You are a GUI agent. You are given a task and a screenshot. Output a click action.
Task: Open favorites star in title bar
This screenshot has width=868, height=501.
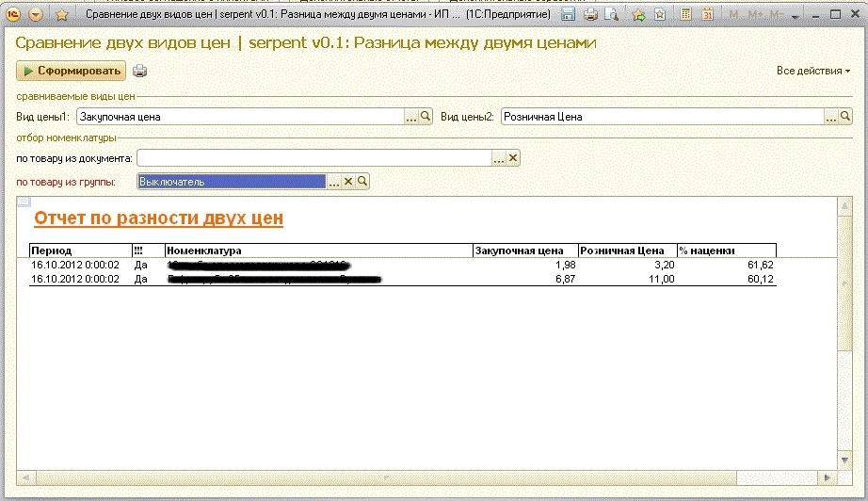[61, 15]
